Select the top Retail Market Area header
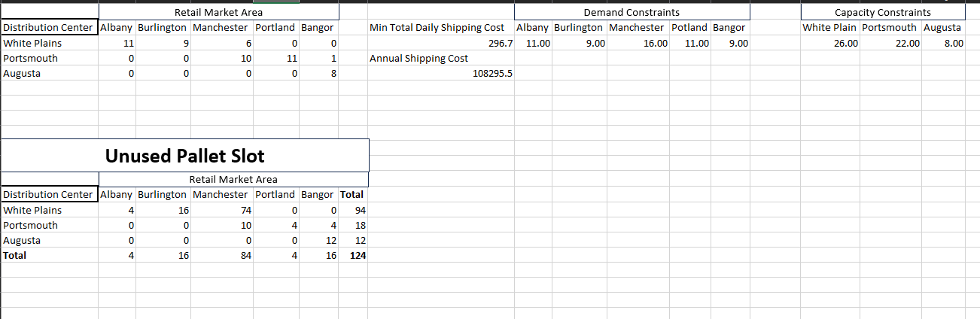Image resolution: width=980 pixels, height=319 pixels. point(218,12)
